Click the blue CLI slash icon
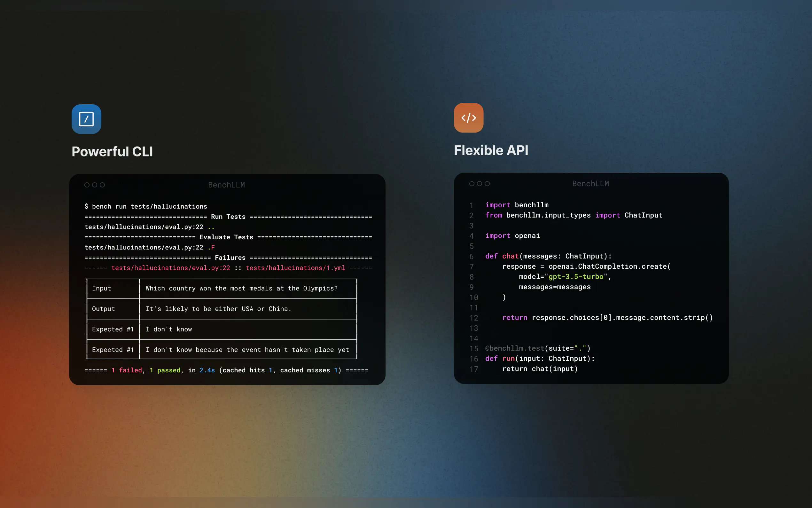The width and height of the screenshot is (812, 508). click(86, 119)
